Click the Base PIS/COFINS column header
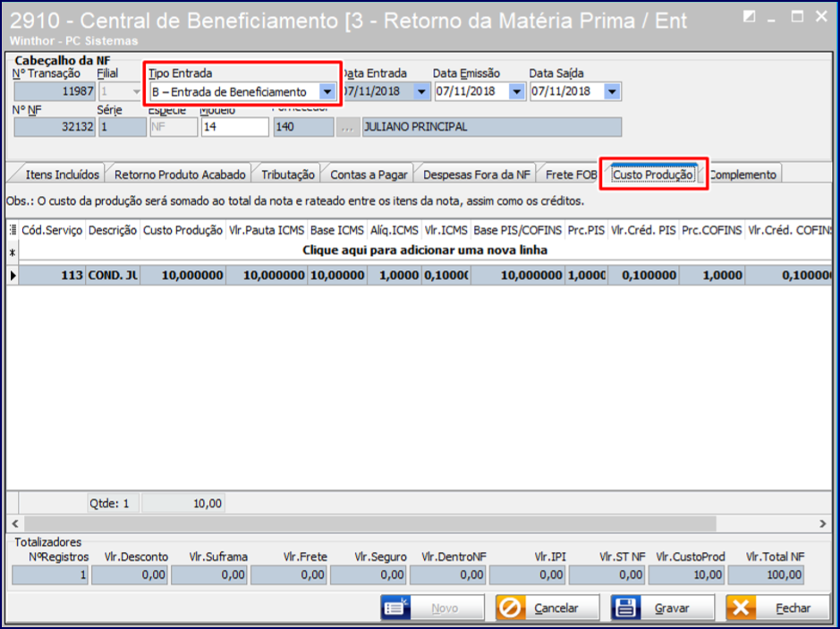Image resolution: width=840 pixels, height=629 pixels. [517, 230]
